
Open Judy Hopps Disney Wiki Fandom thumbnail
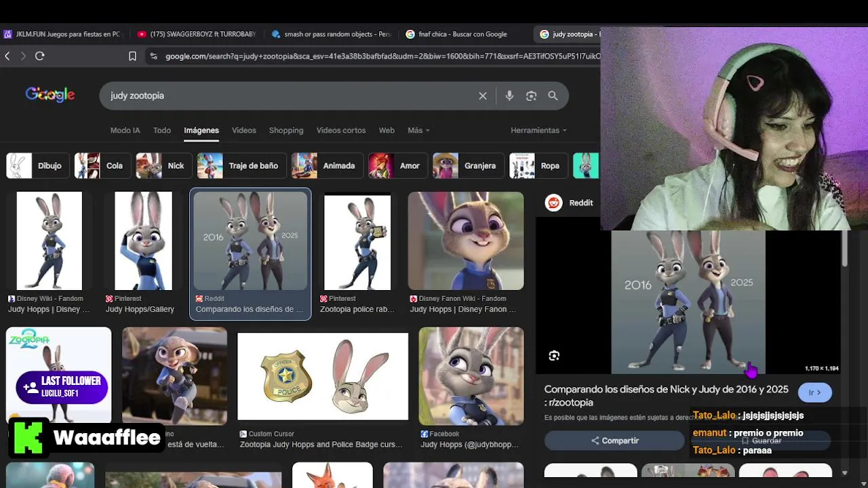pos(50,241)
